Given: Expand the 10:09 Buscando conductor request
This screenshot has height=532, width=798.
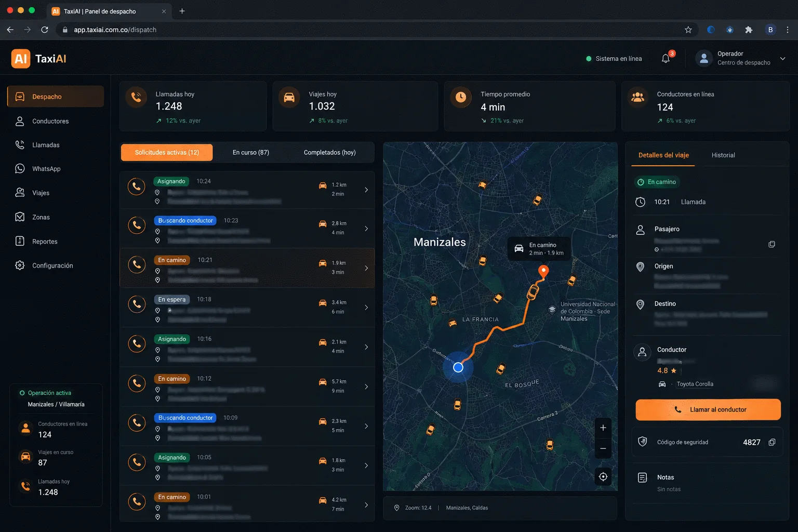Looking at the screenshot, I should point(366,426).
